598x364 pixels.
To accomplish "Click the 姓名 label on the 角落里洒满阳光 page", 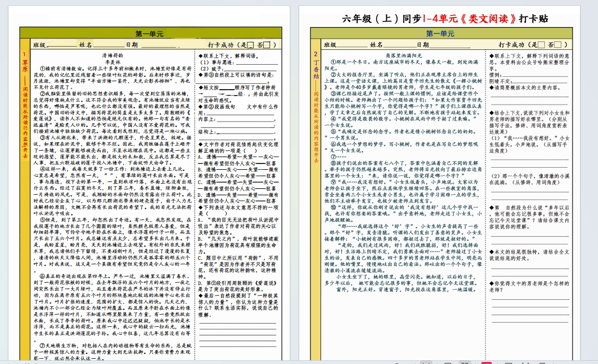I will [376, 45].
